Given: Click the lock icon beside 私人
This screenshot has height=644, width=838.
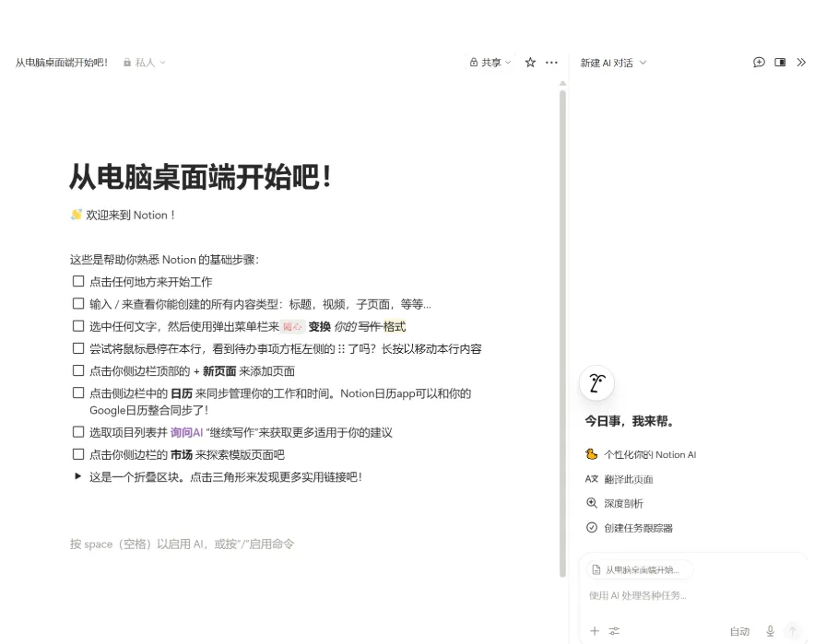Looking at the screenshot, I should point(127,63).
